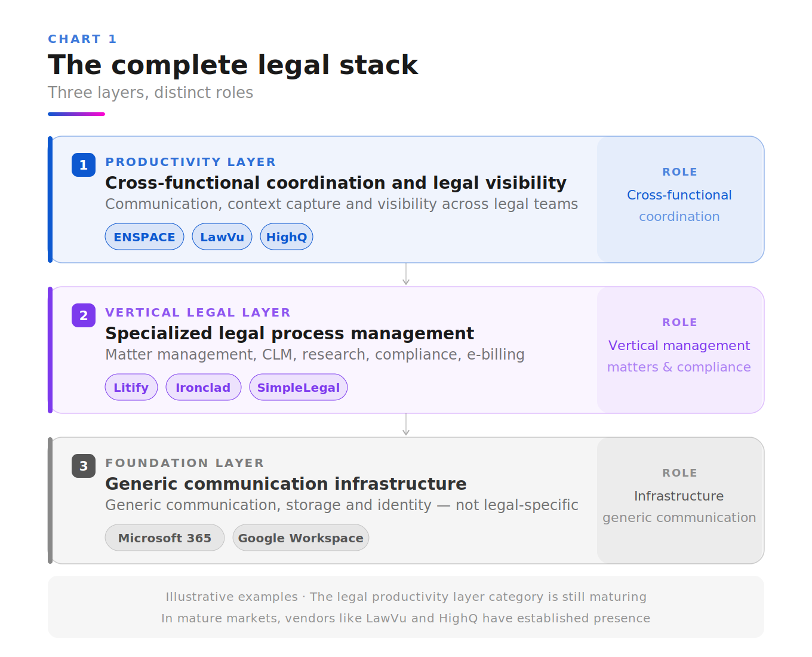Click the Microsoft 365 pill tag
The image size is (812, 657).
point(165,538)
